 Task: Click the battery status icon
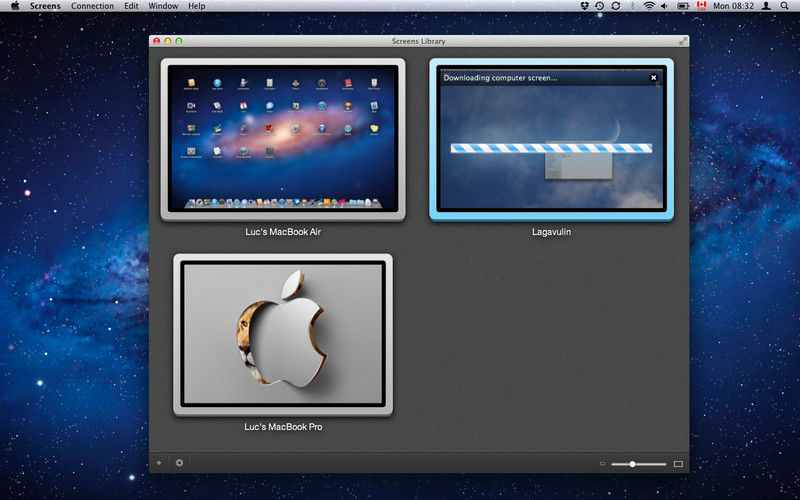[x=683, y=6]
